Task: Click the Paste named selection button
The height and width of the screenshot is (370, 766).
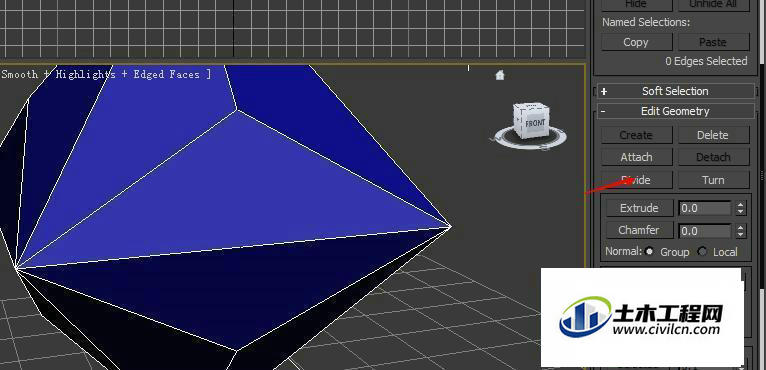Action: tap(713, 43)
